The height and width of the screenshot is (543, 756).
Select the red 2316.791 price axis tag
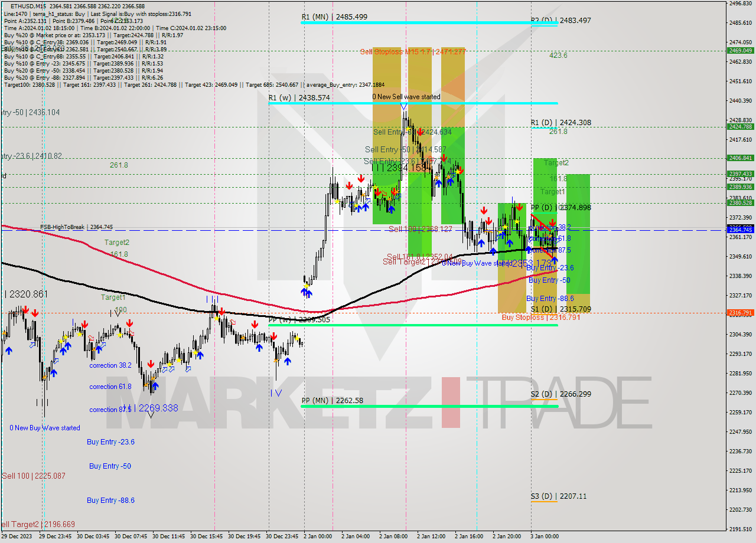pyautogui.click(x=741, y=313)
